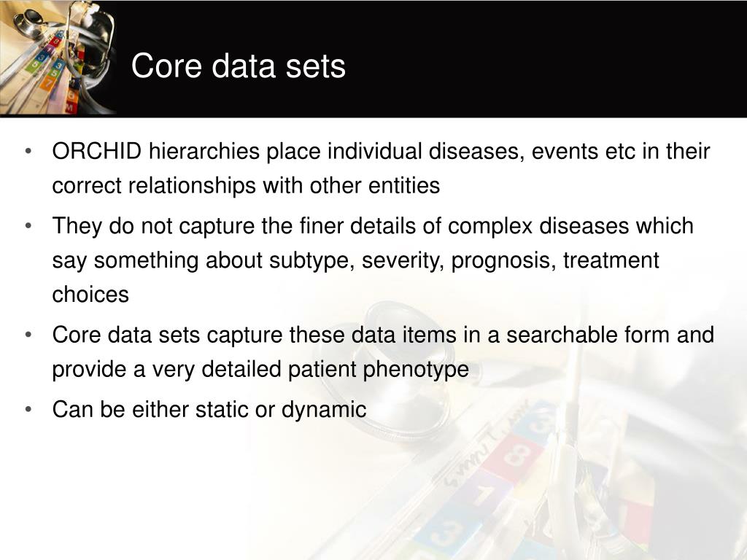The image size is (747, 560).
Task: Click the word 'choices' on its own line
Action: pyautogui.click(x=90, y=295)
